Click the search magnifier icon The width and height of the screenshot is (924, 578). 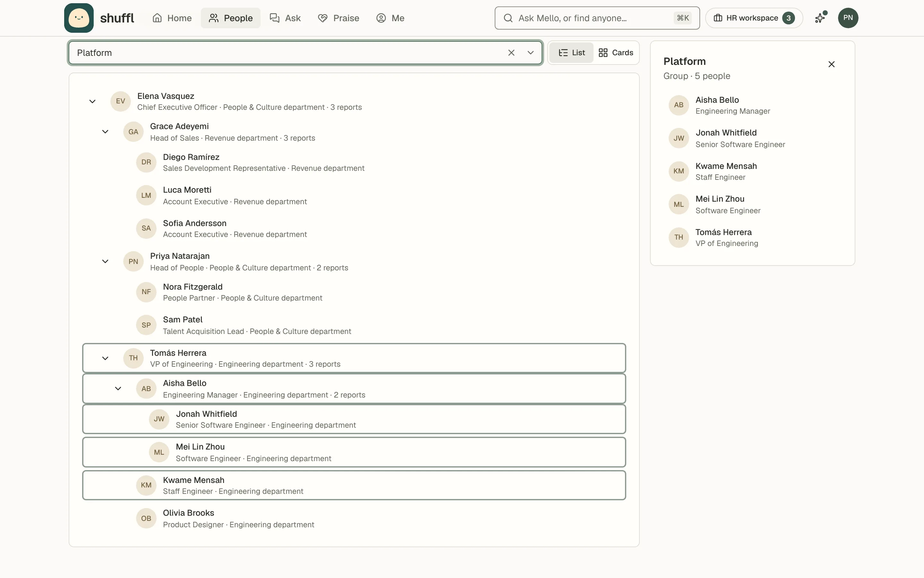pos(508,18)
